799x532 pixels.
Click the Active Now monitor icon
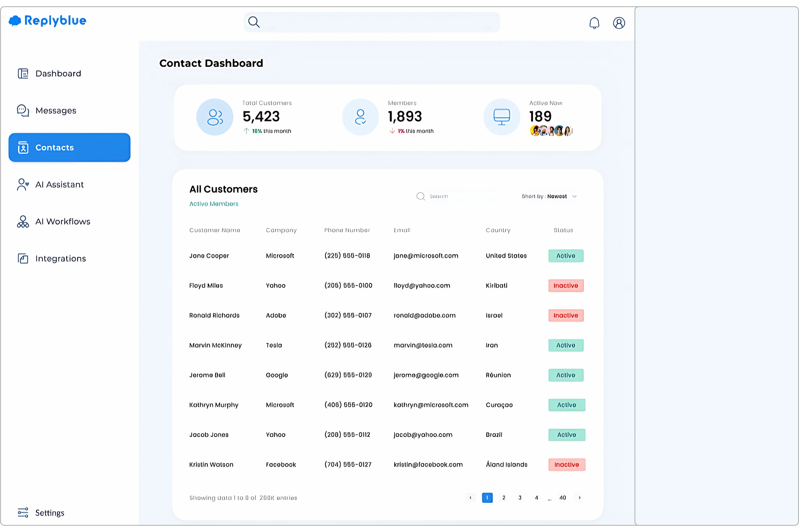(x=502, y=117)
